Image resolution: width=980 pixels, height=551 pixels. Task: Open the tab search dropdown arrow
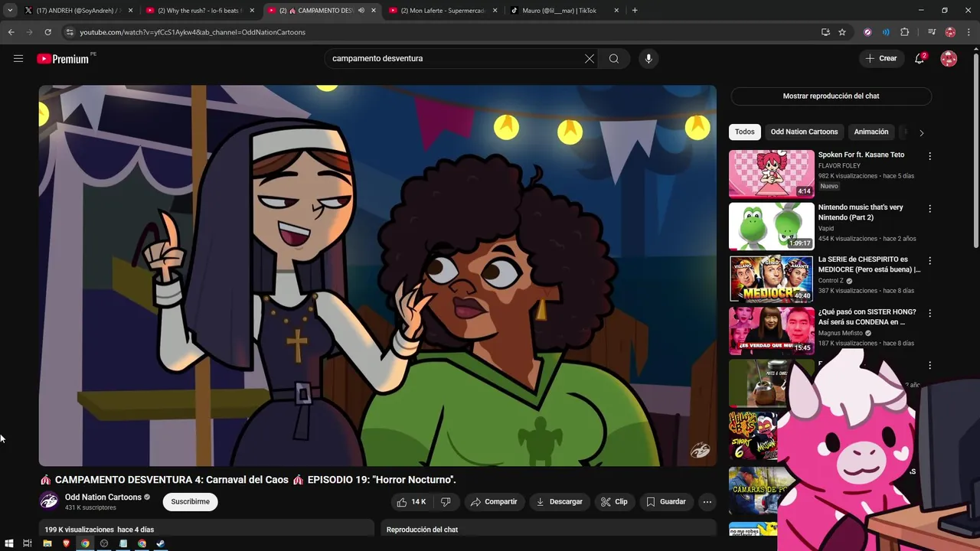[x=10, y=11]
